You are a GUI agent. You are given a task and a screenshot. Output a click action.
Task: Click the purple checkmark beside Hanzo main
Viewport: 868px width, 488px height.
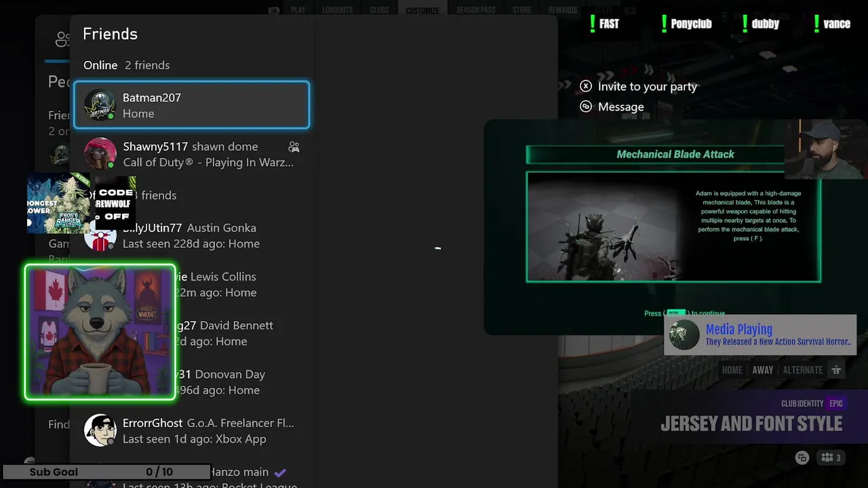[280, 472]
